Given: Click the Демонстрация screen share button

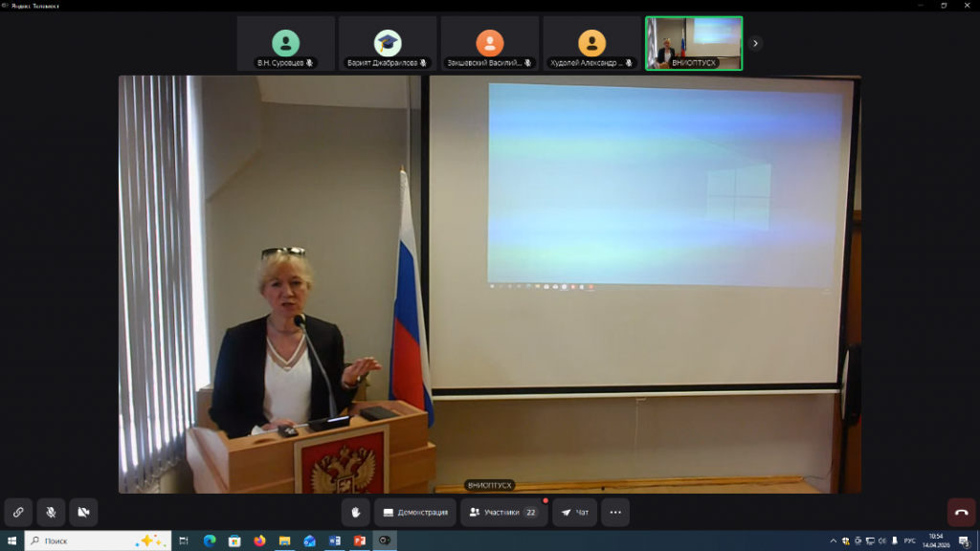Looking at the screenshot, I should point(415,512).
